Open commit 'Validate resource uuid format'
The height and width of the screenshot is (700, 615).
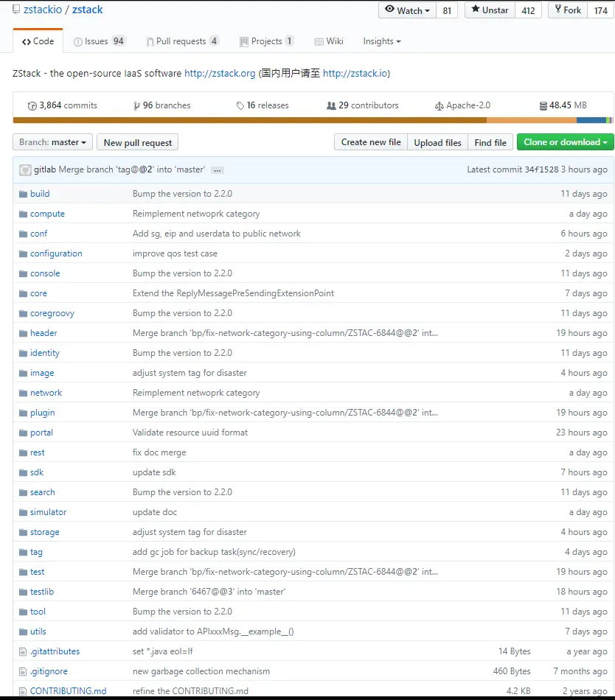click(190, 433)
